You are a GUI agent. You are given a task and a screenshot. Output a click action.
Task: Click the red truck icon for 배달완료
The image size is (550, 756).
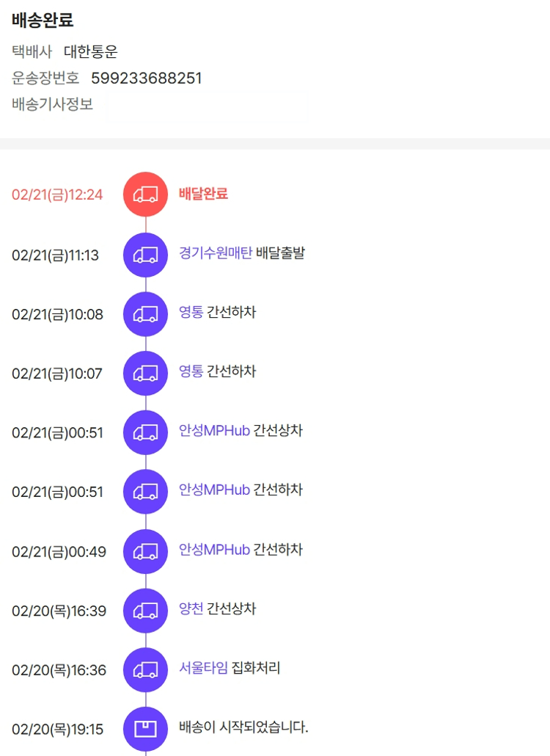tap(145, 195)
